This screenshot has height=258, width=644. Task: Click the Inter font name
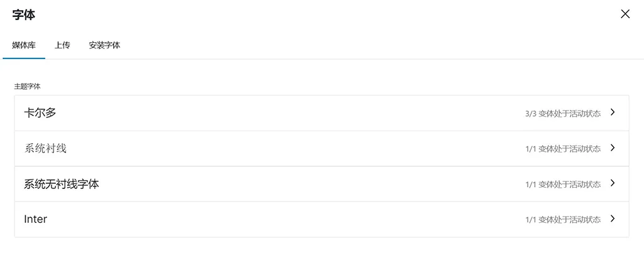35,219
